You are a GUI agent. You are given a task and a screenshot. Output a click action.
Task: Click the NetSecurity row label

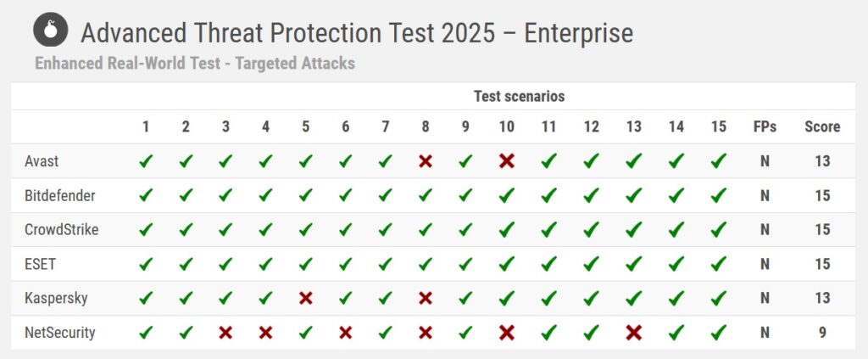59,333
